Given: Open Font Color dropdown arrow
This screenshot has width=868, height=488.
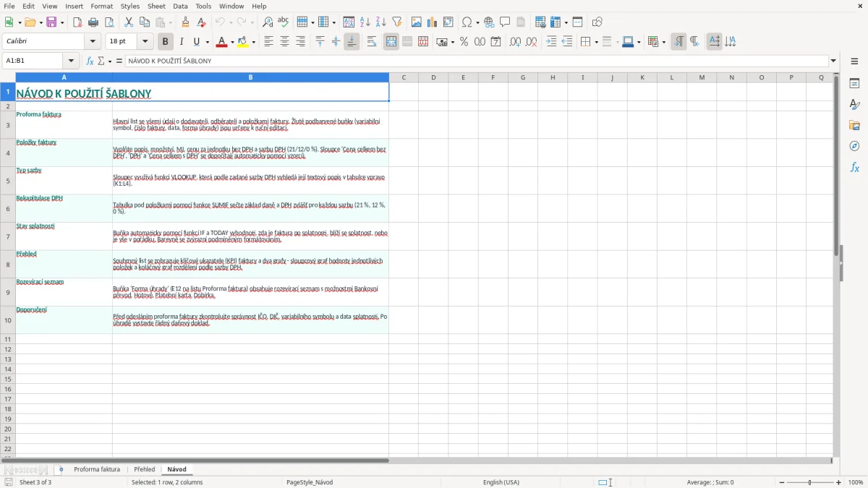Looking at the screenshot, I should 231,42.
